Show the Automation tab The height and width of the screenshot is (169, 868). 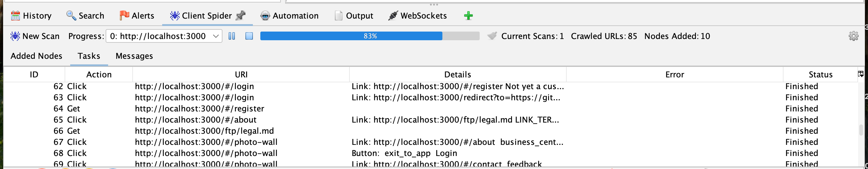pos(290,16)
